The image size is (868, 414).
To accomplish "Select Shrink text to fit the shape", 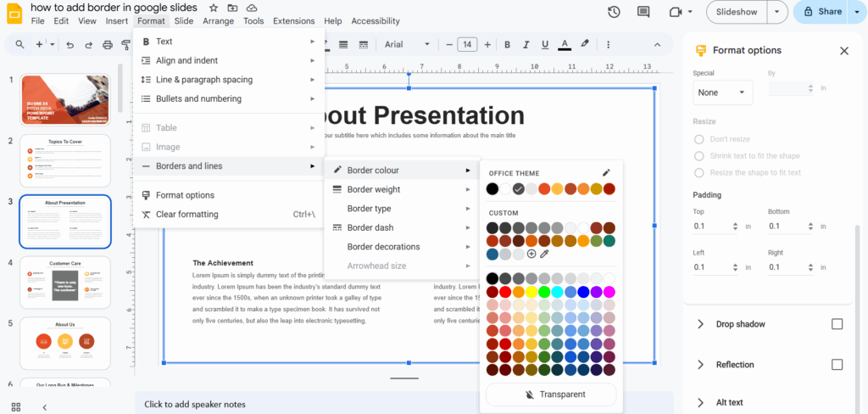I will (x=699, y=156).
